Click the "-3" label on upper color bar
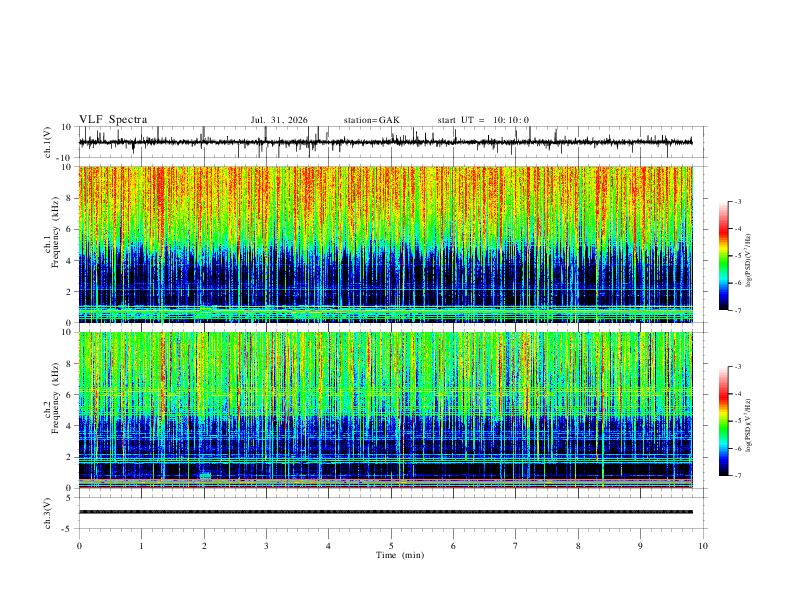 pyautogui.click(x=738, y=201)
